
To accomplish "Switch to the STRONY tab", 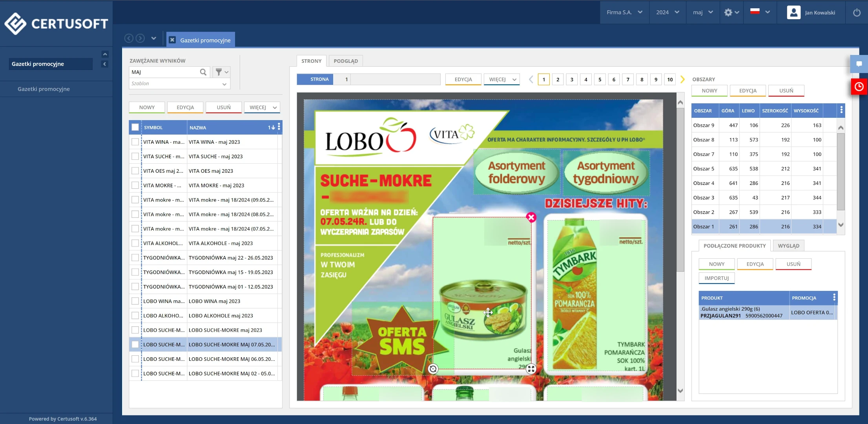I will click(x=311, y=61).
